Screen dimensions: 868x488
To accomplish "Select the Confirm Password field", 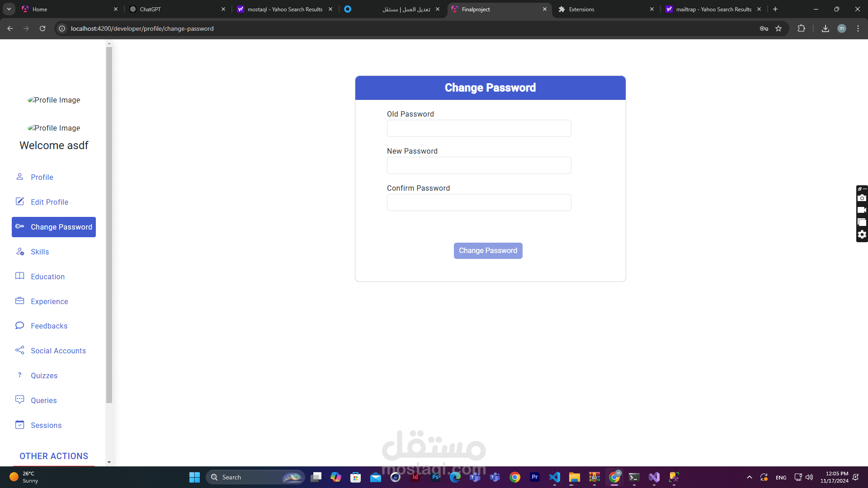I will tap(479, 202).
